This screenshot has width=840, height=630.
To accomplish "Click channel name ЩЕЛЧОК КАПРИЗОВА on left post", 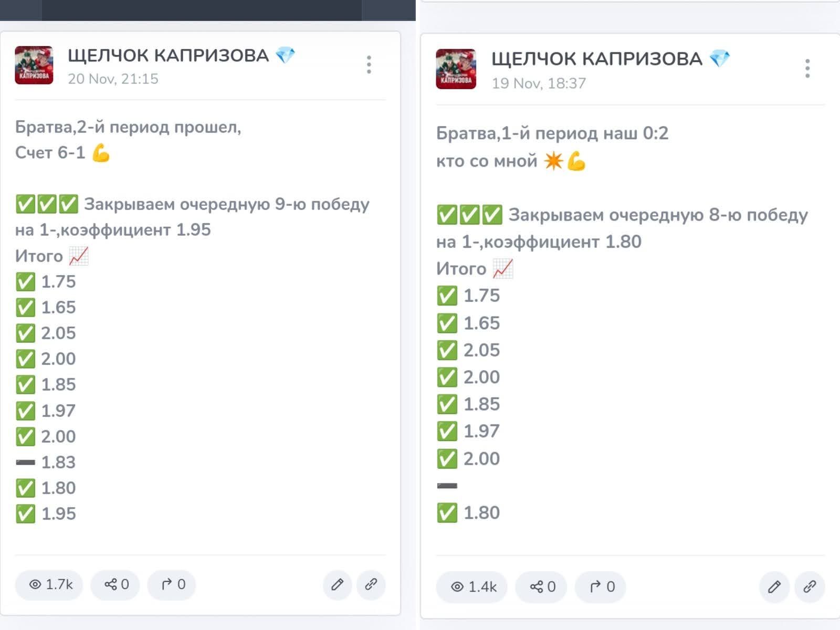I will pyautogui.click(x=168, y=55).
